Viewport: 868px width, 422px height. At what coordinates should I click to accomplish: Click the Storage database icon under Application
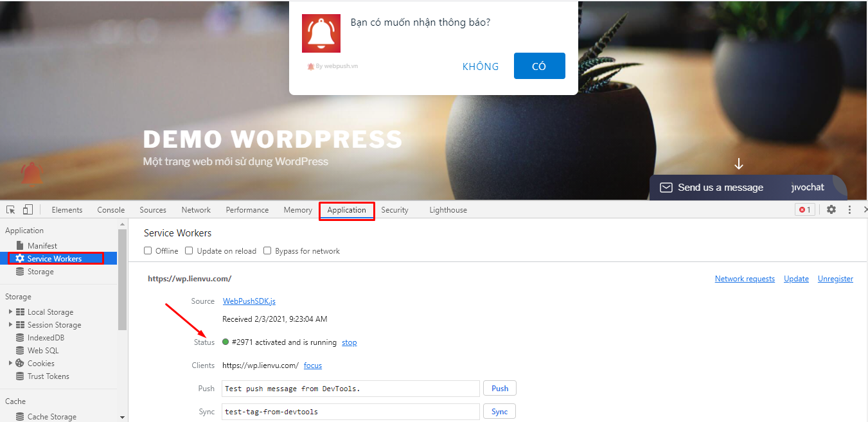coord(20,272)
